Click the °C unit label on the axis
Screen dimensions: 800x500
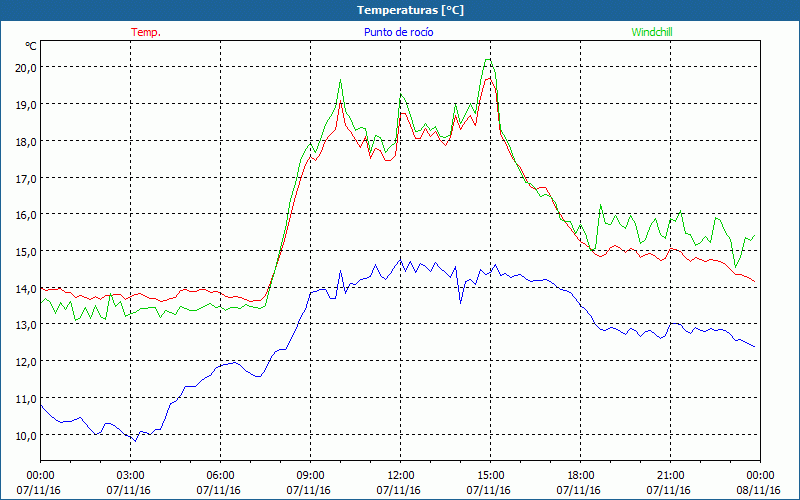31,46
